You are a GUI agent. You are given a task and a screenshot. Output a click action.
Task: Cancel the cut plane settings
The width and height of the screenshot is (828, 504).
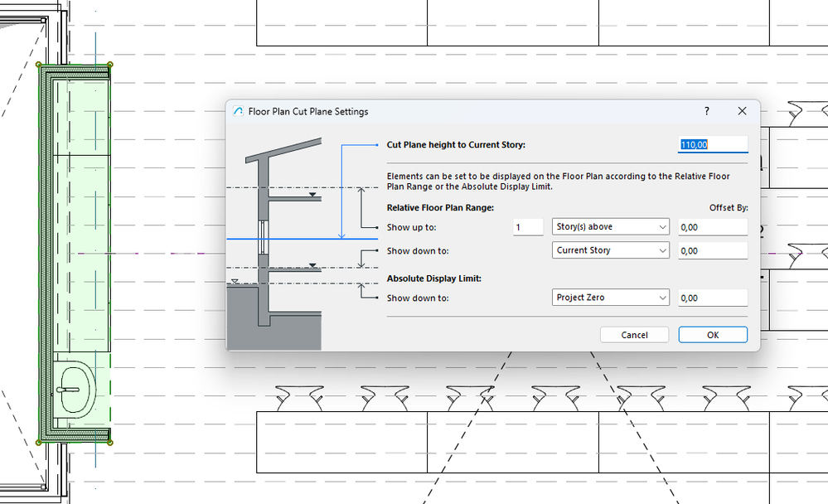point(634,335)
